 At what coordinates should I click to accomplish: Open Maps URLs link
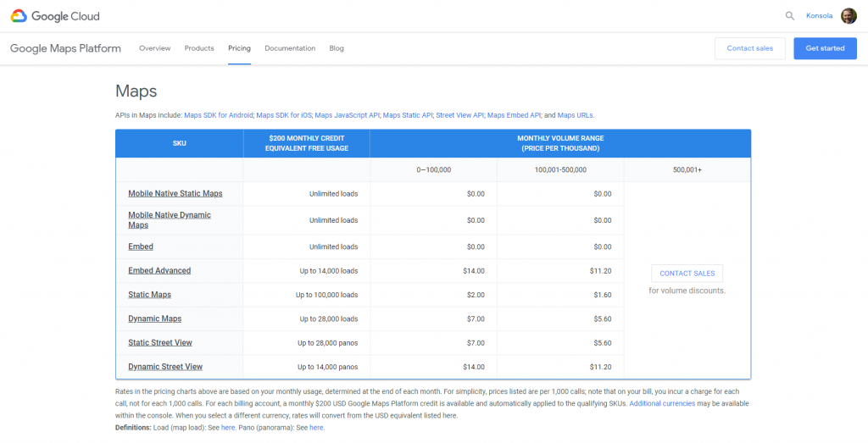coord(576,115)
